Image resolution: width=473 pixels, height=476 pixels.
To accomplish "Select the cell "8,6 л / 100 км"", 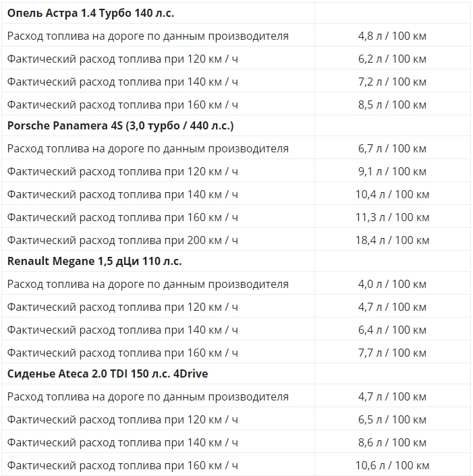I will [392, 442].
